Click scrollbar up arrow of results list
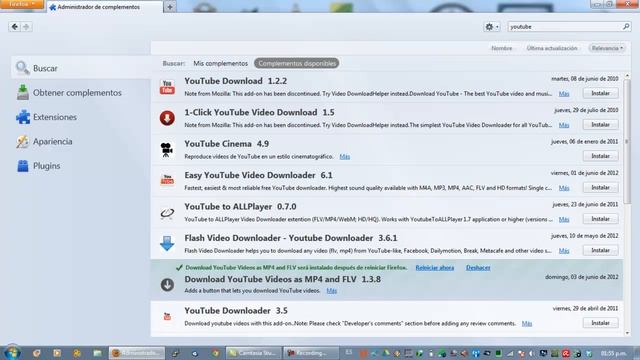 [627, 76]
